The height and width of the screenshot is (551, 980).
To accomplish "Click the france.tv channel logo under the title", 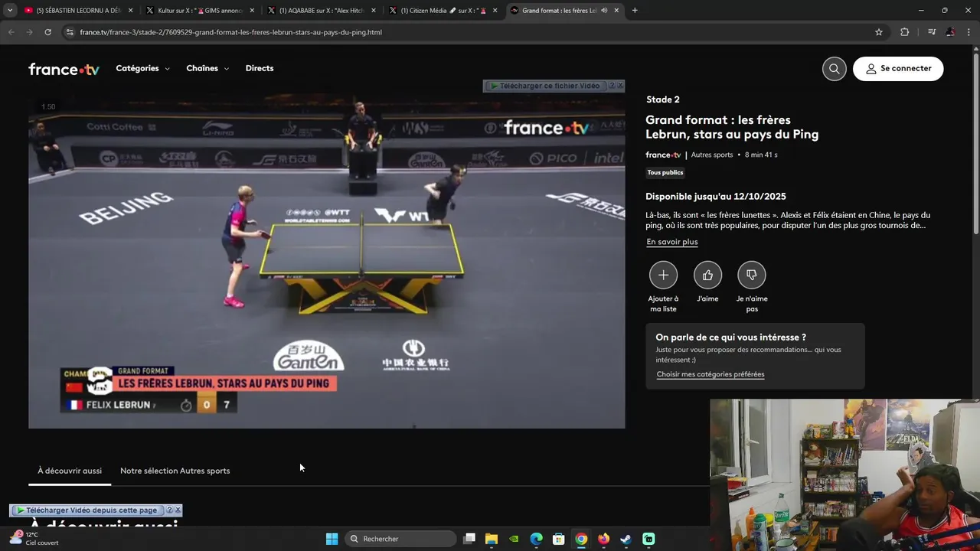I will 663,155.
